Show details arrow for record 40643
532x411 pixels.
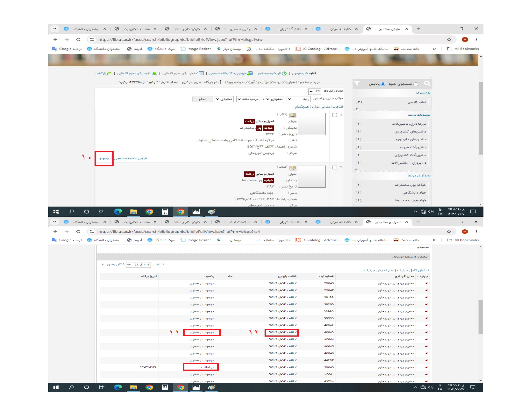tap(426, 332)
